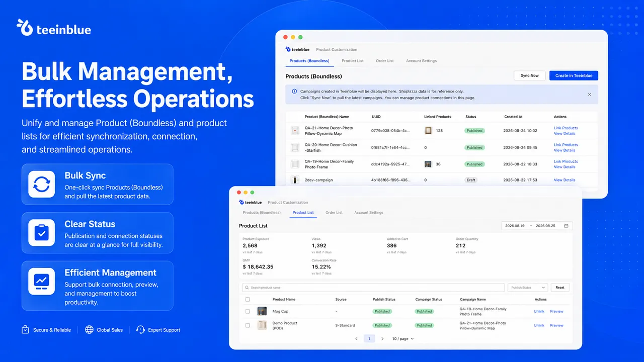Viewport: 644px width, 362px height.
Task: Click the teeinblue logo in Products (Boundless) window
Action: (x=297, y=49)
